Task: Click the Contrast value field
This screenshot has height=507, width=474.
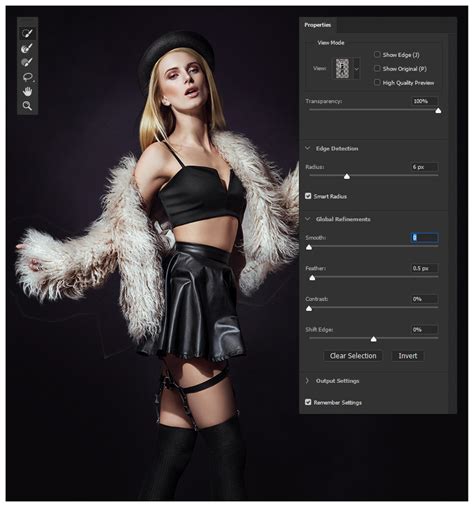Action: (425, 299)
